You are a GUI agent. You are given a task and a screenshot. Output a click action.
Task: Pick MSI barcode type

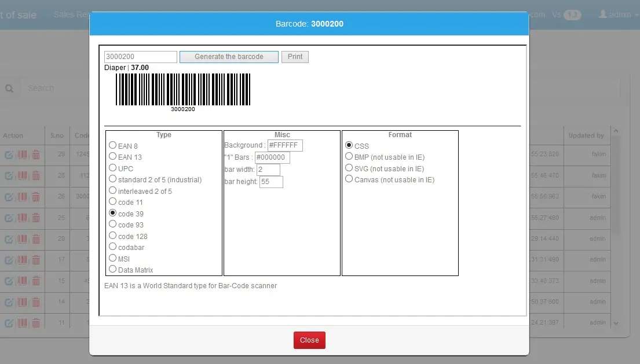click(x=113, y=258)
